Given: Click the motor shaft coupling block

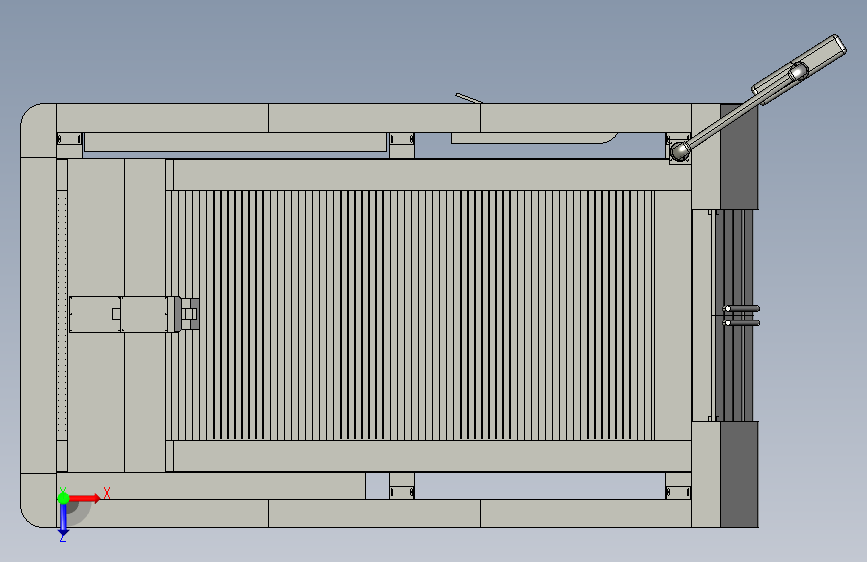Looking at the screenshot, I should (190, 314).
